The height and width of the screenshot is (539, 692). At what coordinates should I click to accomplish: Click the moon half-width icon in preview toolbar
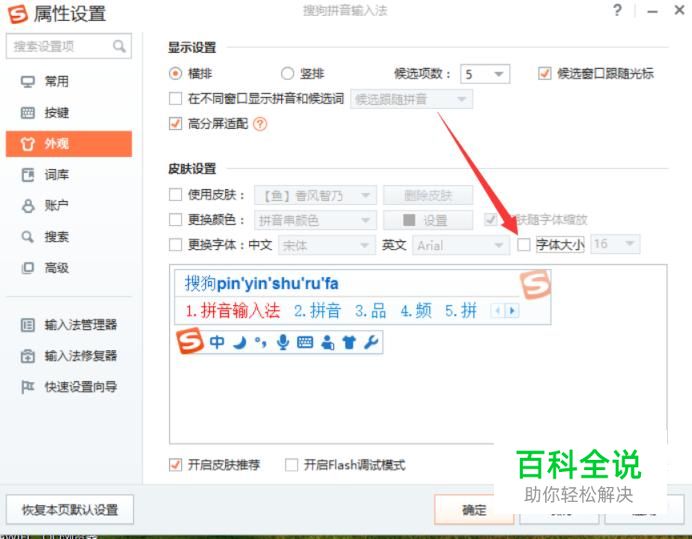coord(239,342)
